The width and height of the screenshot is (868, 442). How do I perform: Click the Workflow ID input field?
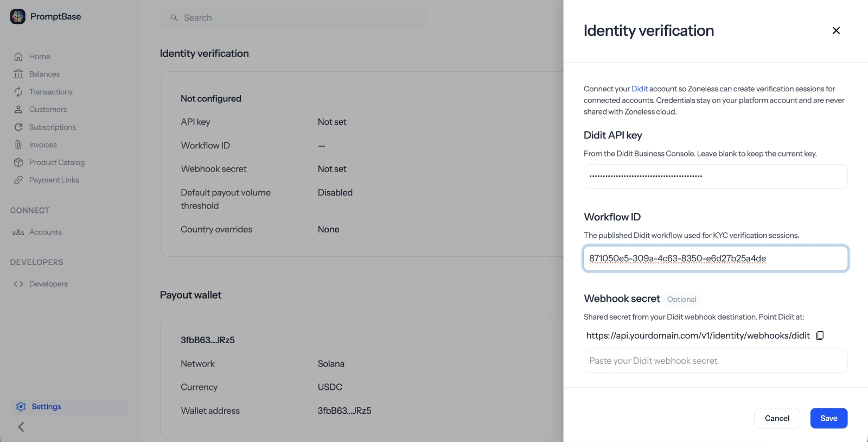pos(716,258)
